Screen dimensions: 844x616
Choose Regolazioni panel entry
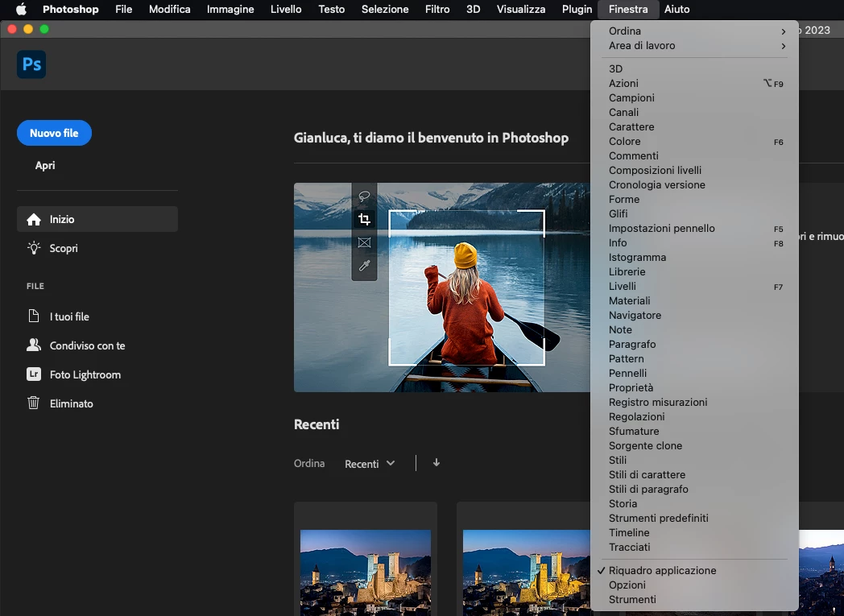click(x=694, y=417)
